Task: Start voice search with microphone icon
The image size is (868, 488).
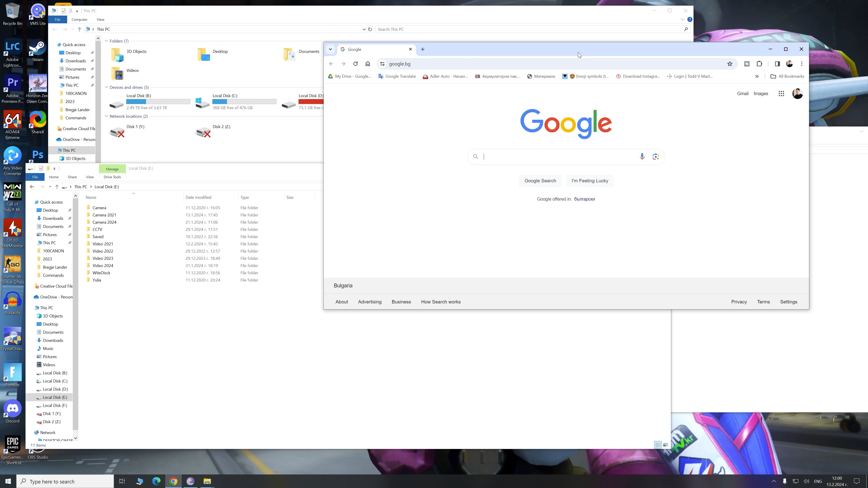Action: pos(642,157)
